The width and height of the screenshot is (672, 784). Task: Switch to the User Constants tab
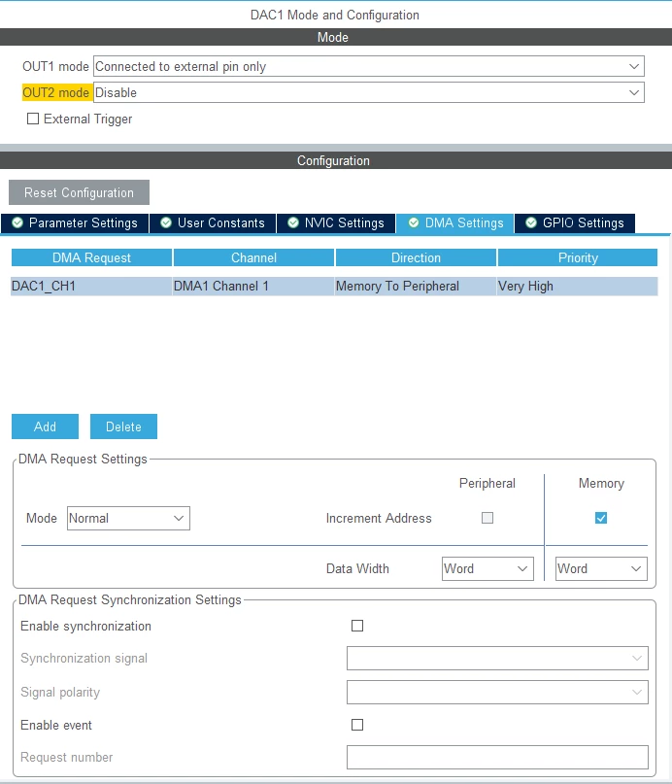pos(213,223)
